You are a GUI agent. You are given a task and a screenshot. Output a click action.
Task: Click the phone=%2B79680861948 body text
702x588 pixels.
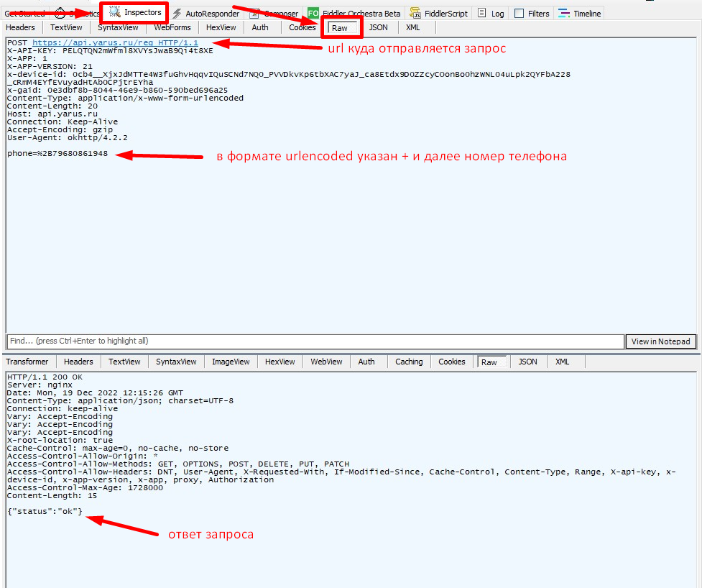tap(57, 153)
